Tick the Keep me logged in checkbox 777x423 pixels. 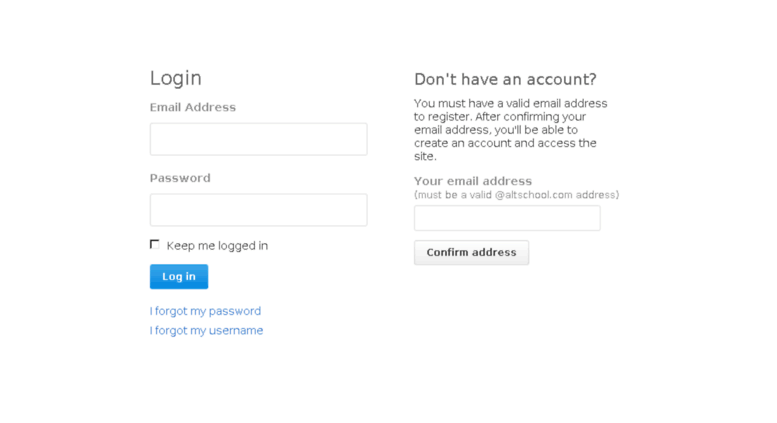click(x=155, y=245)
